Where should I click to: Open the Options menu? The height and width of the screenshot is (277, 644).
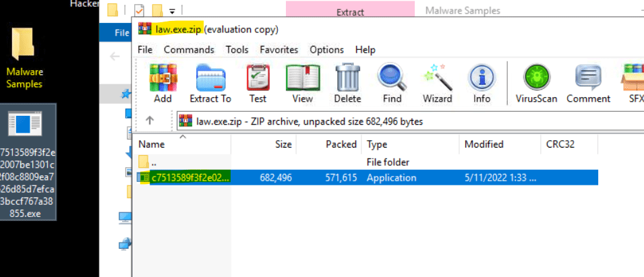click(328, 50)
